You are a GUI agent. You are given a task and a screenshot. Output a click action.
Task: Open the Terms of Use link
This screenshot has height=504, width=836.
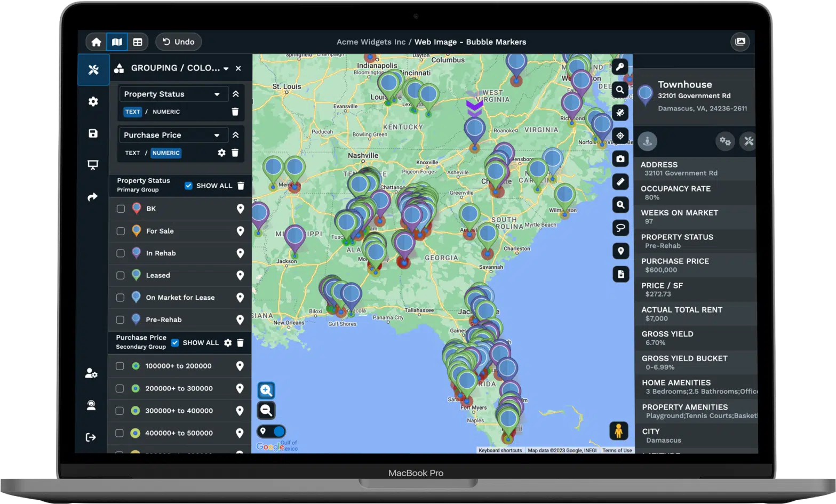(x=617, y=451)
